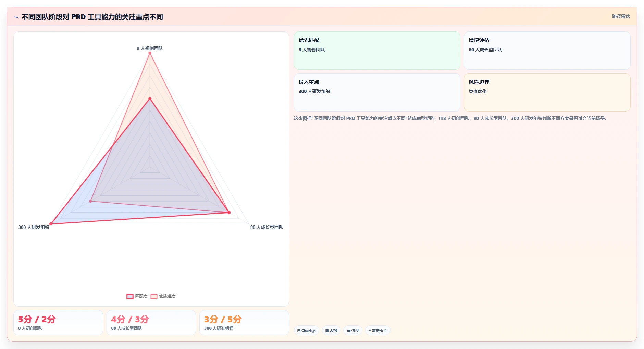
Task: Open the 谨慎评估 card
Action: pyautogui.click(x=547, y=51)
